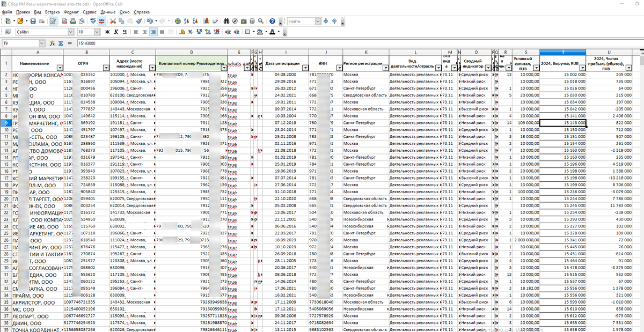
Task: Open the Navigator compass icon
Action: click(x=235, y=21)
